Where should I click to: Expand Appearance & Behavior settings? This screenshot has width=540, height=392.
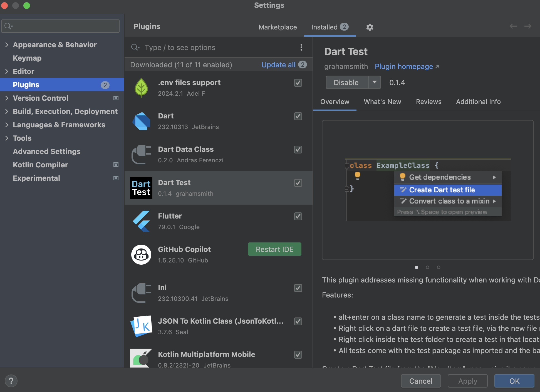click(7, 44)
